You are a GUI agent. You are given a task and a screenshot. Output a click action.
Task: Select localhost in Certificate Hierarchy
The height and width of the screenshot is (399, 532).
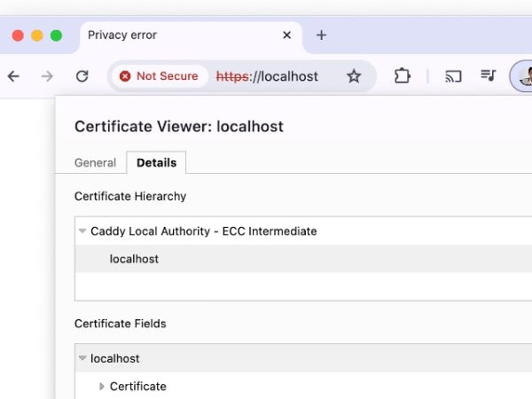click(303, 259)
